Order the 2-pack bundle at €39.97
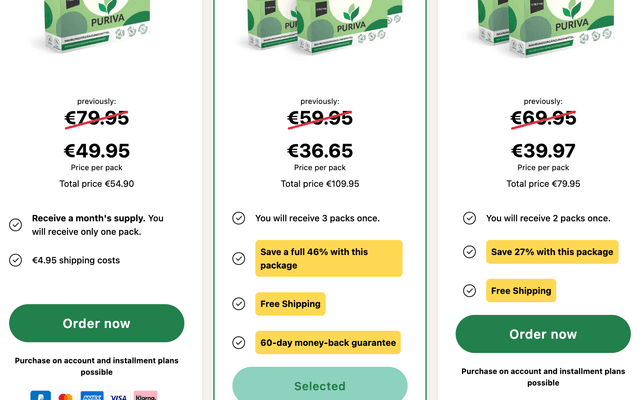Viewport: 640px width, 400px height. click(543, 334)
